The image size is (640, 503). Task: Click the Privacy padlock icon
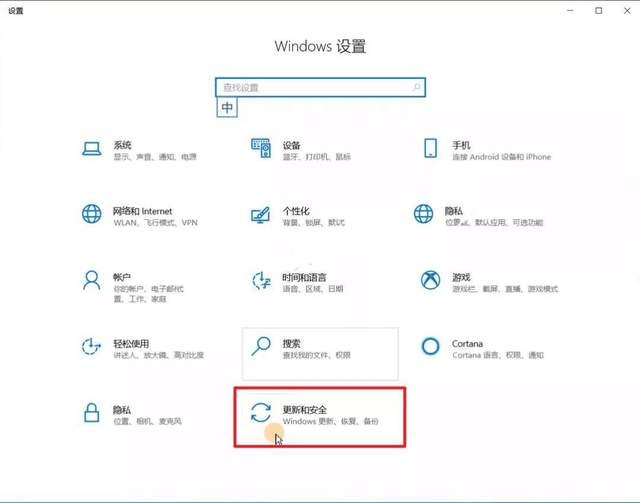[92, 412]
